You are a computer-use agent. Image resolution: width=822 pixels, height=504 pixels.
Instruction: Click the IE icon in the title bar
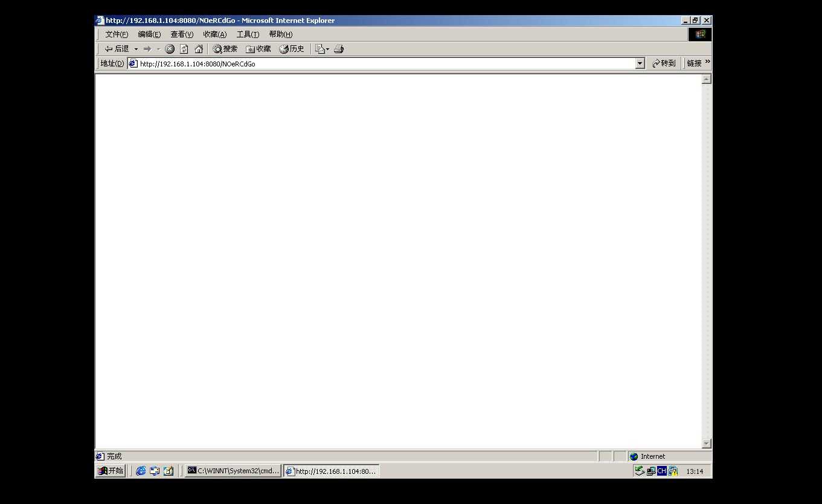[x=100, y=20]
